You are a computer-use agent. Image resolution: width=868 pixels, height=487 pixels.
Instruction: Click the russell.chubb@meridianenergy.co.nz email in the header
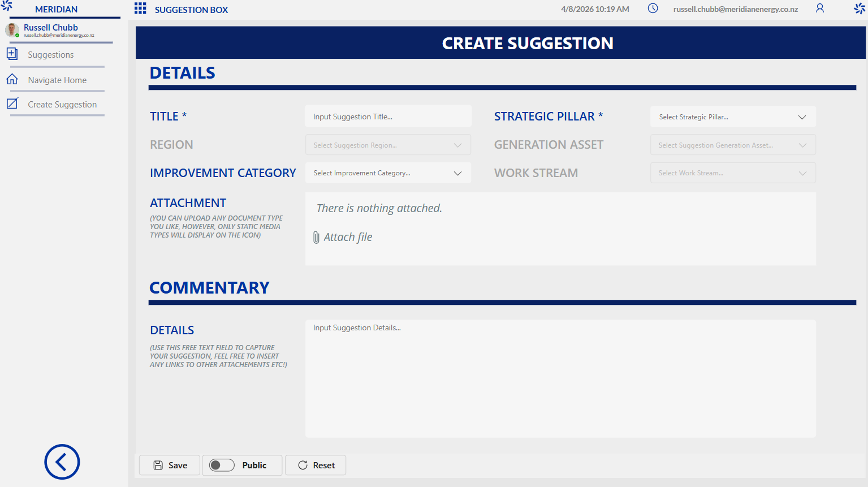click(x=736, y=9)
